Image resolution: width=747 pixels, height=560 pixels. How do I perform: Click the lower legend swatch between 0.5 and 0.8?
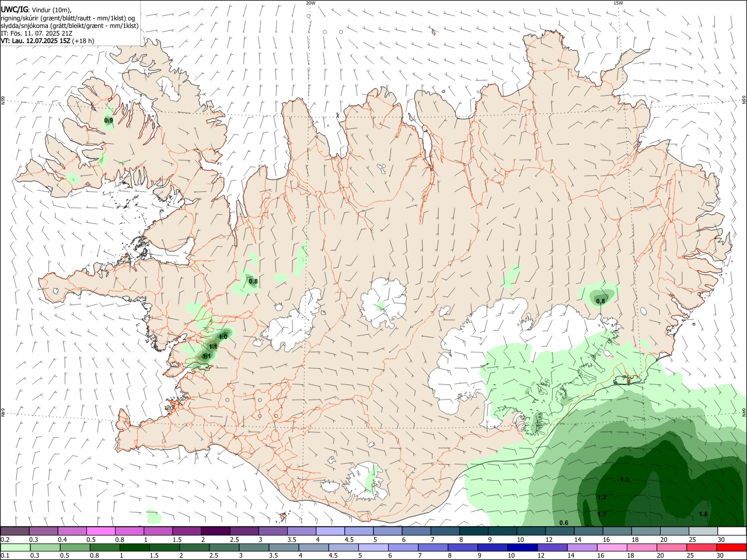click(x=75, y=548)
